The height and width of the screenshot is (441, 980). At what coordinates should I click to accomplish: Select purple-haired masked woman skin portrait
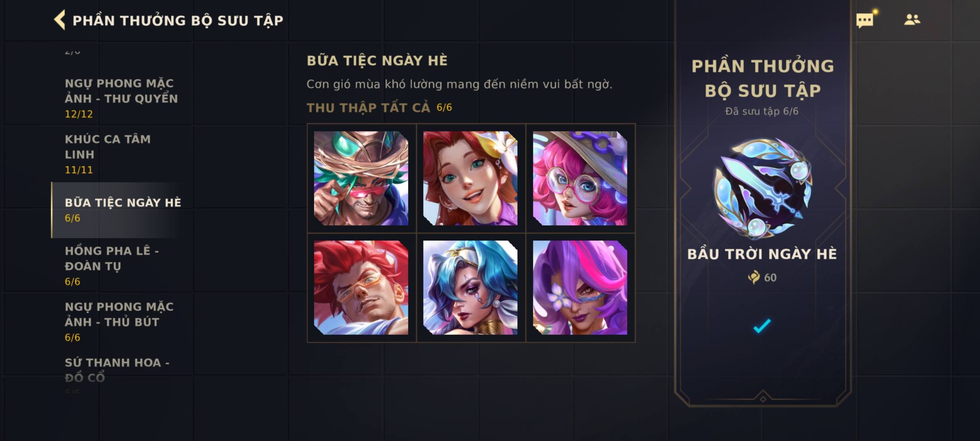click(x=580, y=287)
